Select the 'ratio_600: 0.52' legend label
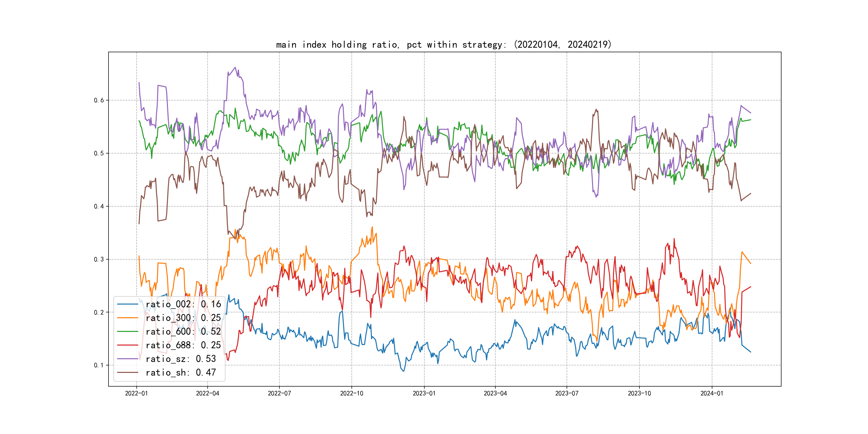The height and width of the screenshot is (434, 868). [x=183, y=332]
